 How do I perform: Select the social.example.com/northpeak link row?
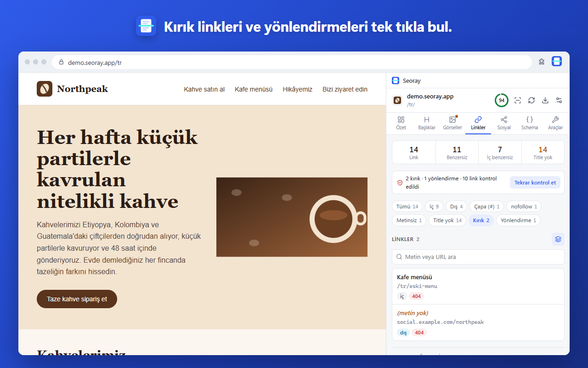478,322
